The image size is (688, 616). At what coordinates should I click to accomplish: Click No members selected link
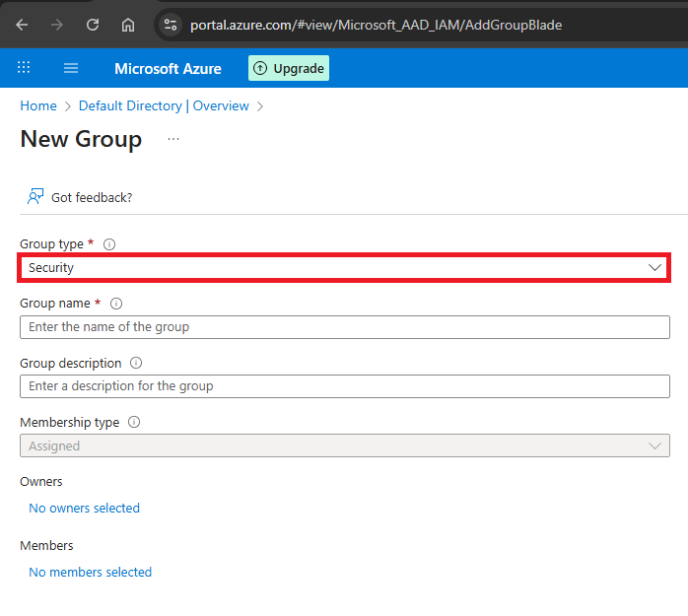pyautogui.click(x=90, y=572)
